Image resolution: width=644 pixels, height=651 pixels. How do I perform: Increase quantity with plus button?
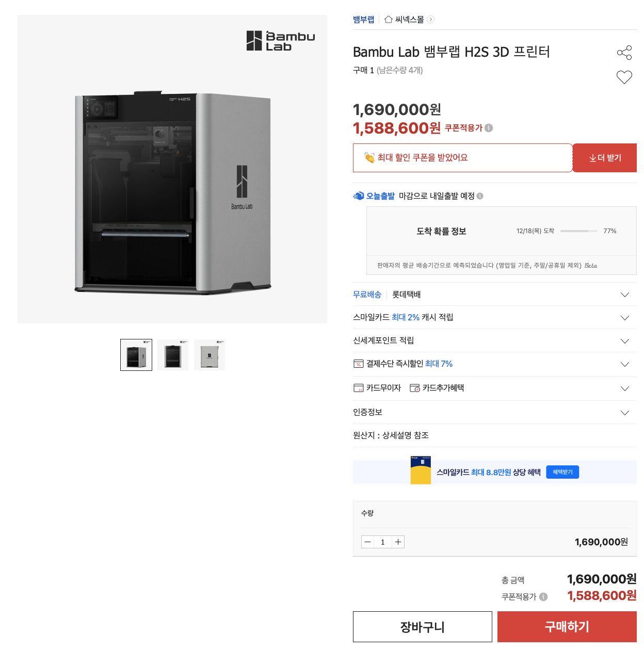coord(398,542)
